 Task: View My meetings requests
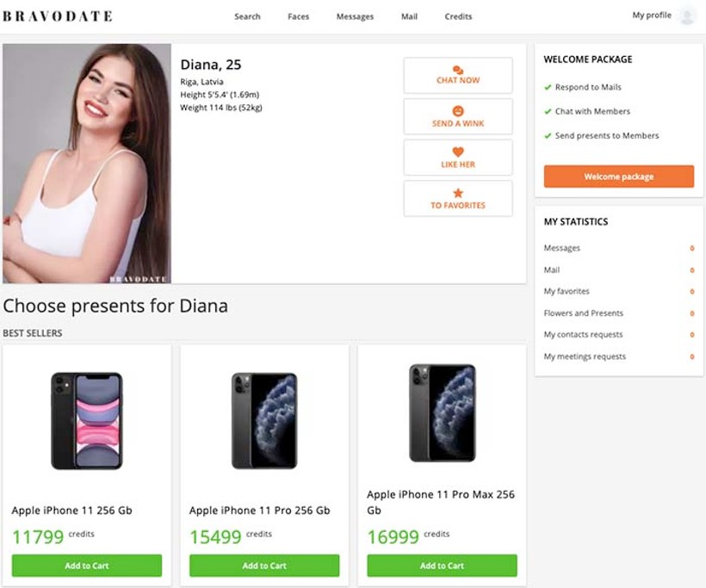(585, 356)
